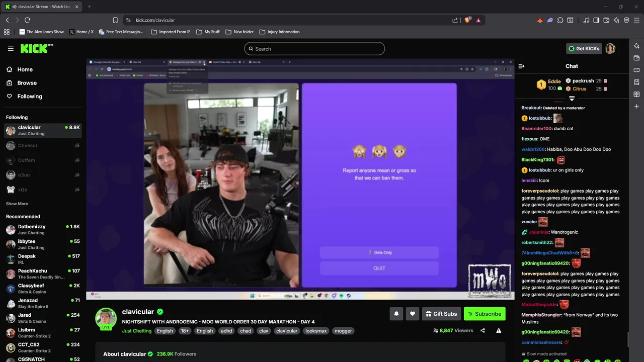Add a new item to the side panel
This screenshot has height=362, width=644.
click(x=636, y=106)
